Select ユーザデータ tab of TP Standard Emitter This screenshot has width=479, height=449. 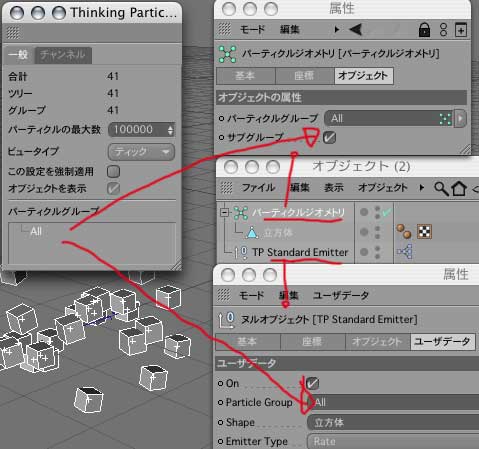(x=442, y=342)
